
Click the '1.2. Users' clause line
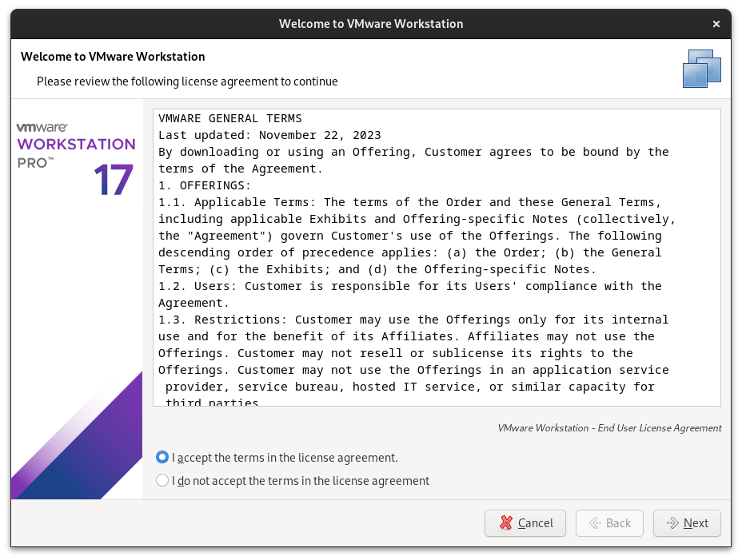coord(410,286)
